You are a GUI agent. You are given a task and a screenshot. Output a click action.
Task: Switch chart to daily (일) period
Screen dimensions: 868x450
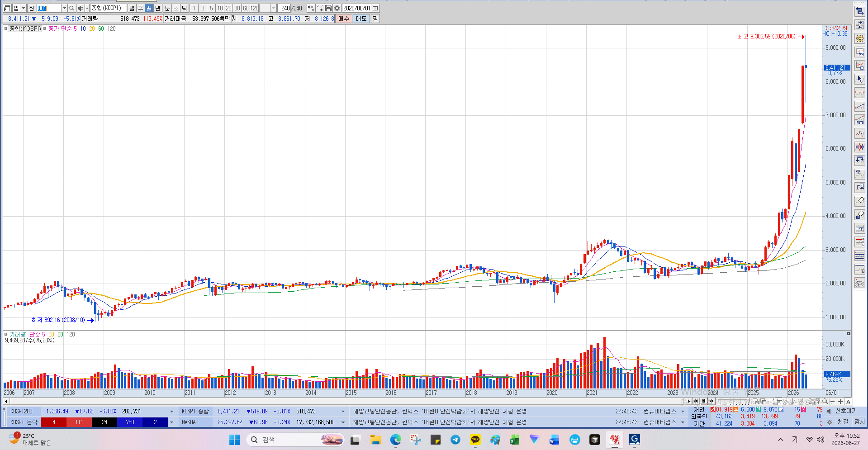[x=132, y=8]
